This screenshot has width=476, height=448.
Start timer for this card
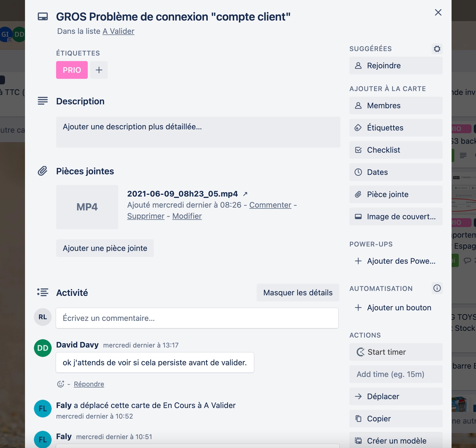[x=396, y=352]
